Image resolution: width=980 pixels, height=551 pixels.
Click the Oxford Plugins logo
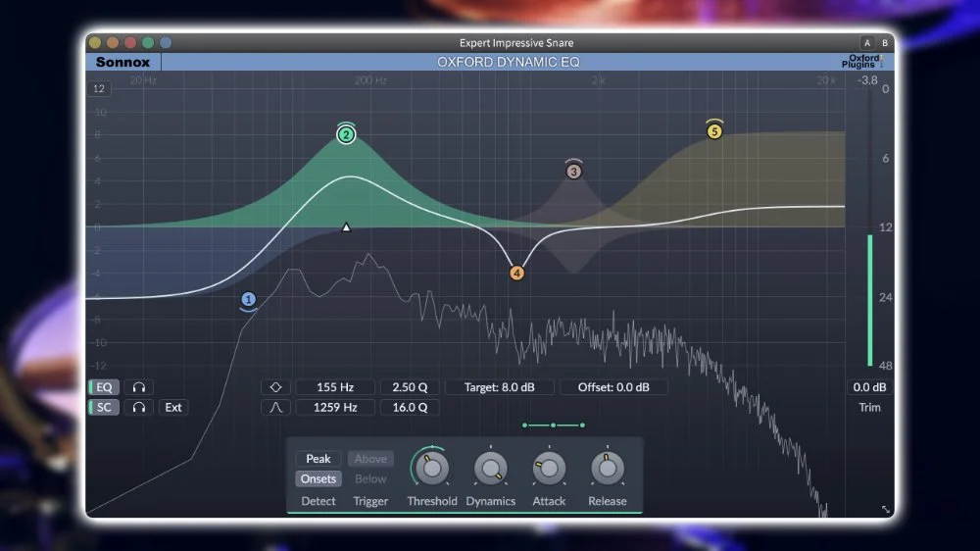862,62
